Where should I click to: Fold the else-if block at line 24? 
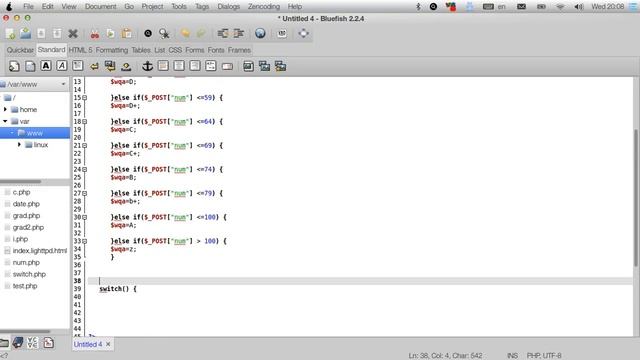[84, 169]
